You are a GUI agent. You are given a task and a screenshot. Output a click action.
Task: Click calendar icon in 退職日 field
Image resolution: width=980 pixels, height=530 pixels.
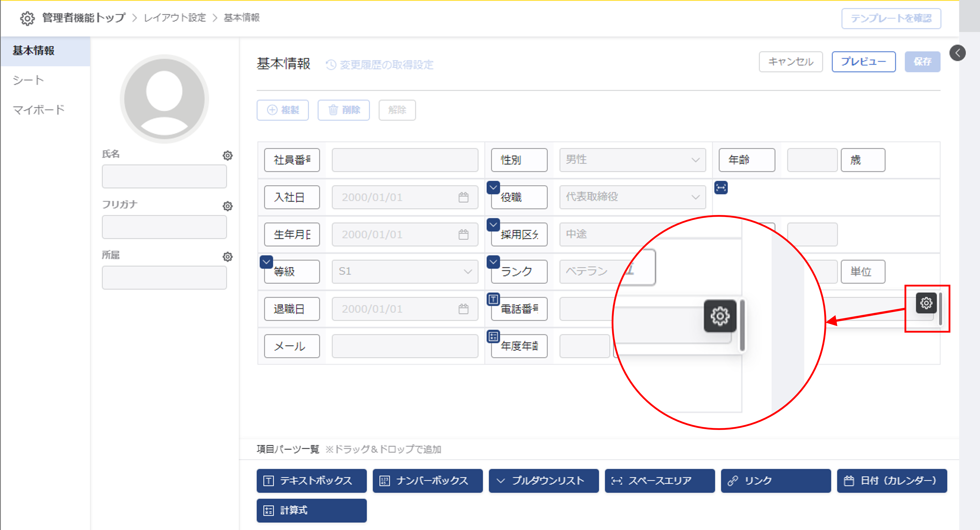[x=463, y=309]
